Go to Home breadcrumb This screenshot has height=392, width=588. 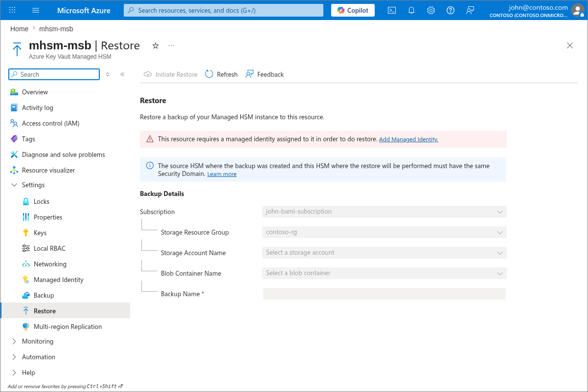click(20, 29)
